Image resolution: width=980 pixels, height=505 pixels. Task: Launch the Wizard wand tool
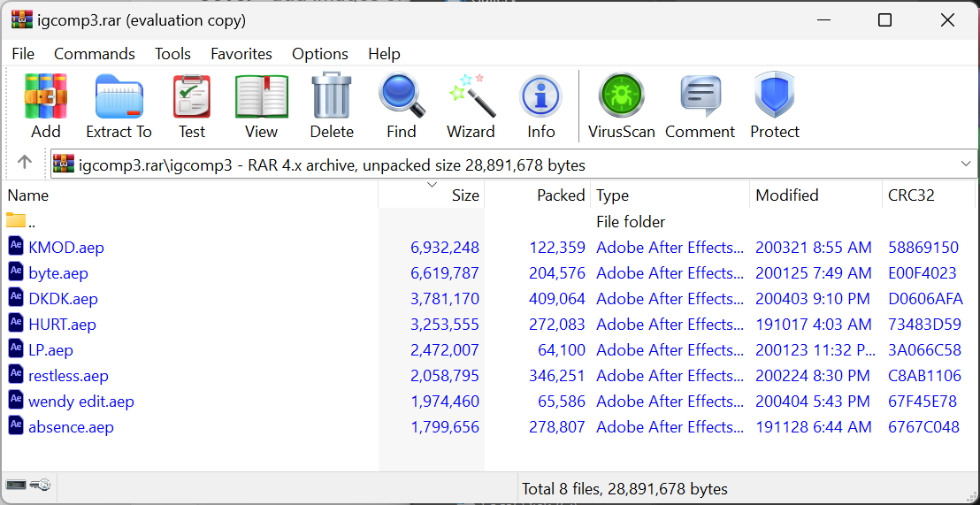coord(471,96)
